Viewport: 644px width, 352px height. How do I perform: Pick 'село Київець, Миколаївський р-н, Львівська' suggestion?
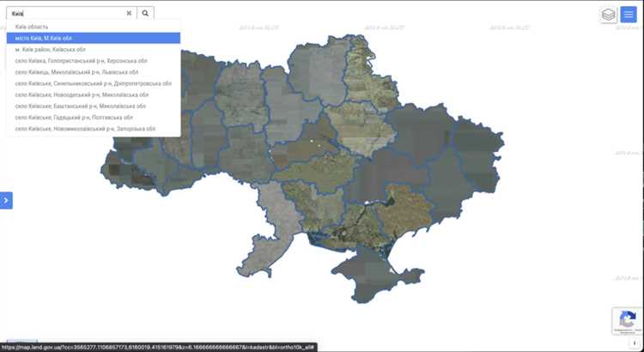point(76,72)
